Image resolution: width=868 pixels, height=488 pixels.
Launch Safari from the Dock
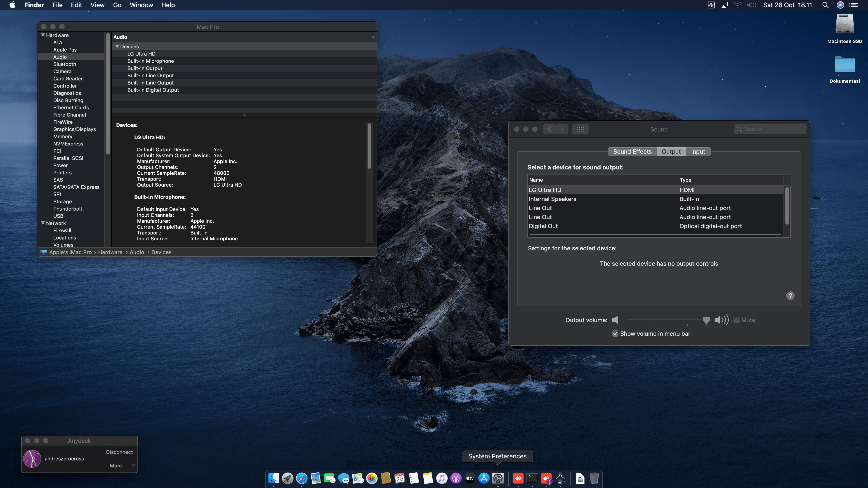pos(302,478)
